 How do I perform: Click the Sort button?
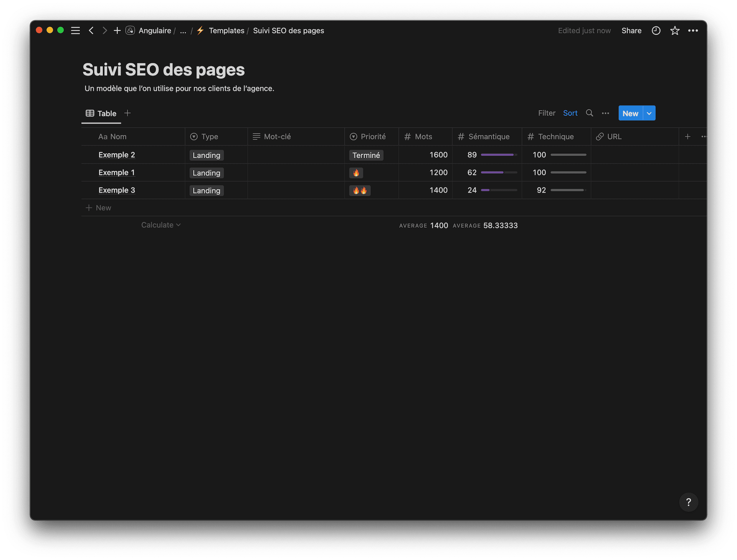(x=570, y=113)
